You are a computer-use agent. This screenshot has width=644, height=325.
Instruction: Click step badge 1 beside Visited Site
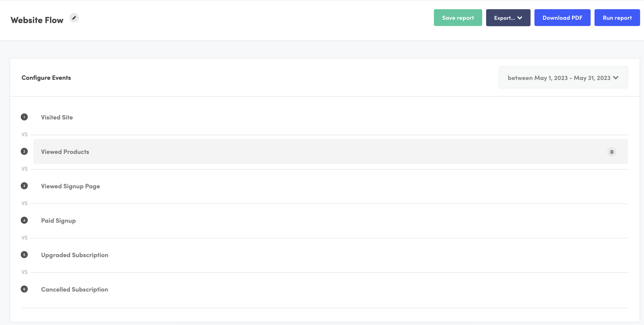24,117
